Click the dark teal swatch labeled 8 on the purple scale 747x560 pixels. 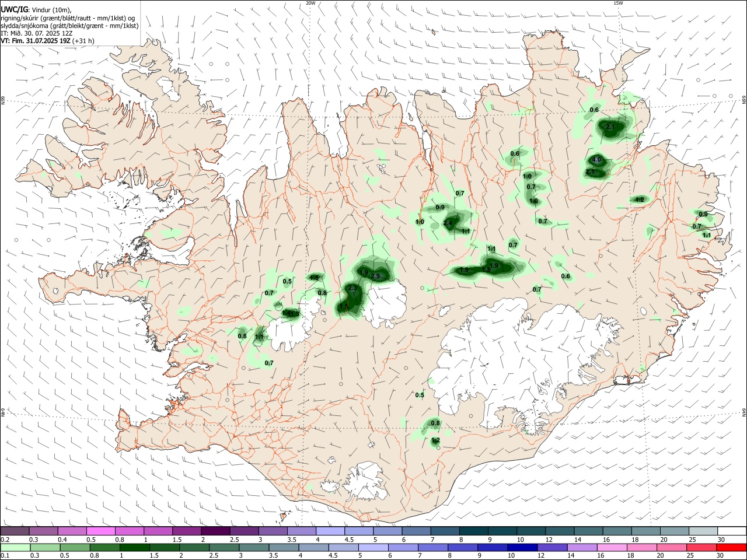click(x=474, y=531)
